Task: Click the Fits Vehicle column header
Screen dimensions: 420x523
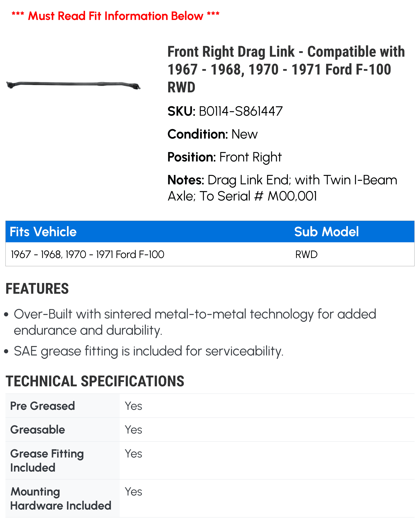Action: 43,232
